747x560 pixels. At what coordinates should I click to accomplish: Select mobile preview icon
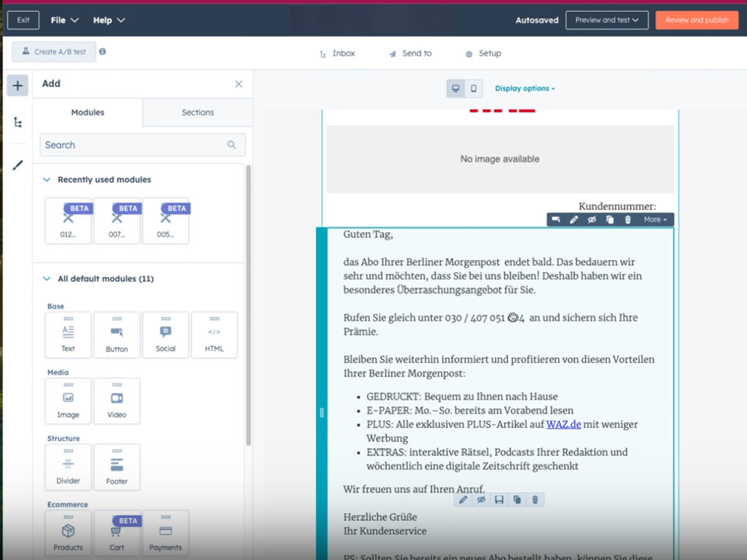point(474,88)
